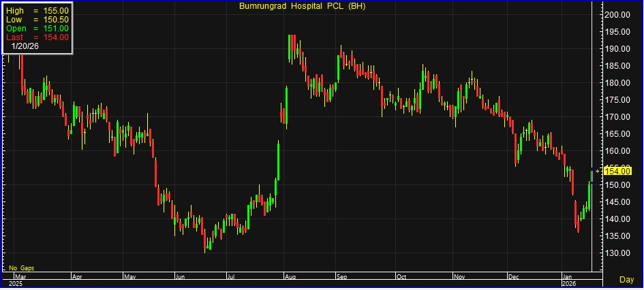Click the 1/20/26 date in info box
The image size is (644, 290).
[26, 46]
